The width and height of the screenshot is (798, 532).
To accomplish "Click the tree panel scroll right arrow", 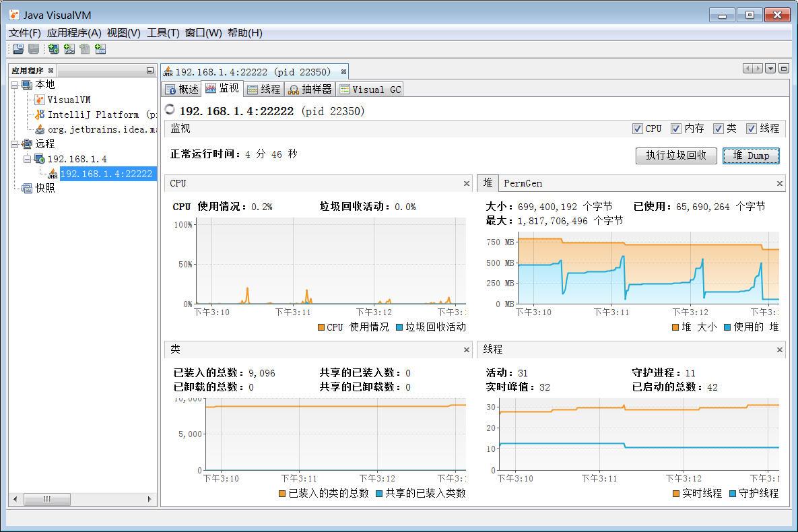I will (x=149, y=500).
